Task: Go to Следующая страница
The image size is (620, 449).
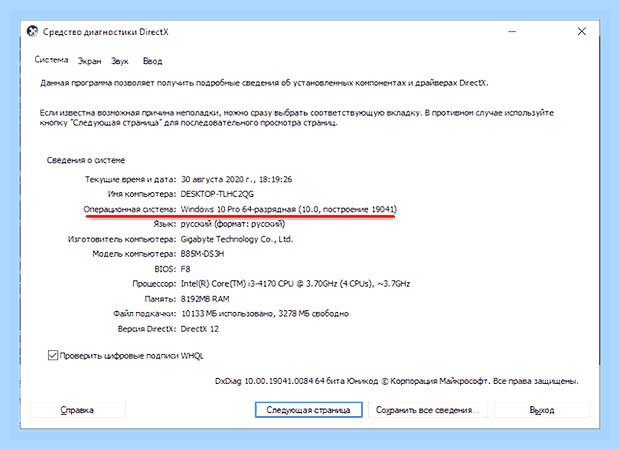Action: [308, 410]
